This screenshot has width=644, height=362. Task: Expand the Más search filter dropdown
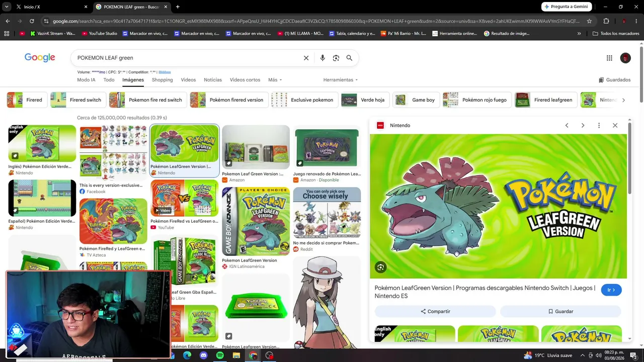pyautogui.click(x=275, y=80)
